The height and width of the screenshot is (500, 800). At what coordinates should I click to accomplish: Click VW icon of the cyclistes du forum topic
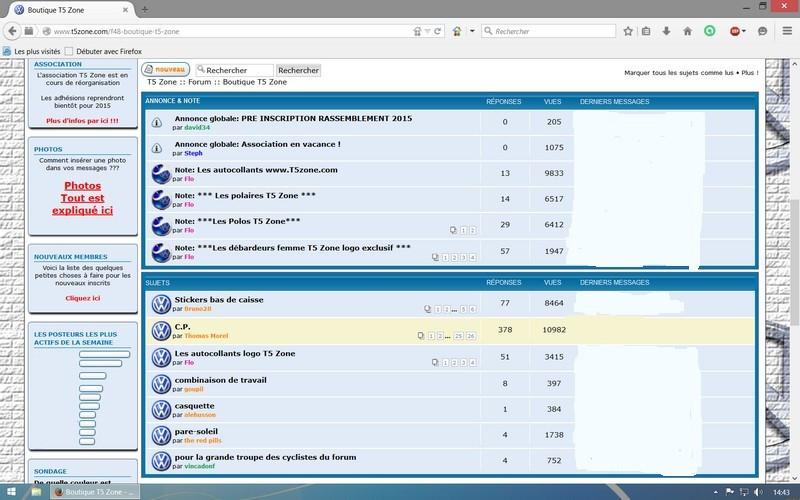pos(161,461)
